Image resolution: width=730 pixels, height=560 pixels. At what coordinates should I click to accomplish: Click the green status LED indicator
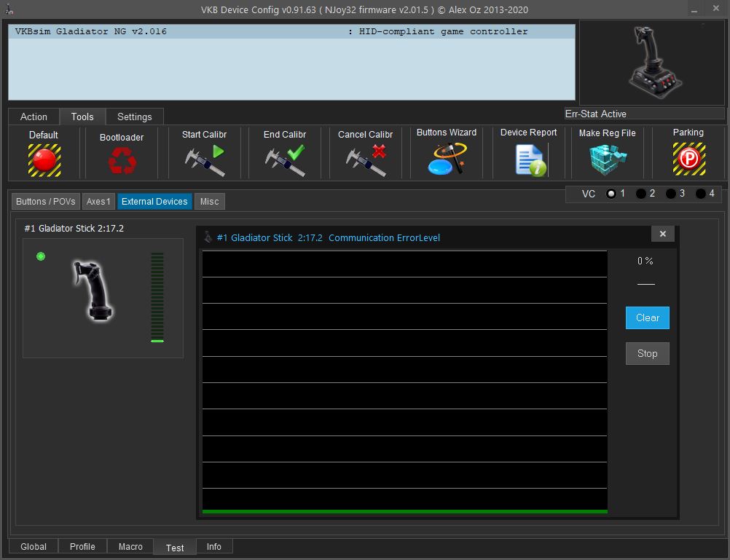pos(41,256)
